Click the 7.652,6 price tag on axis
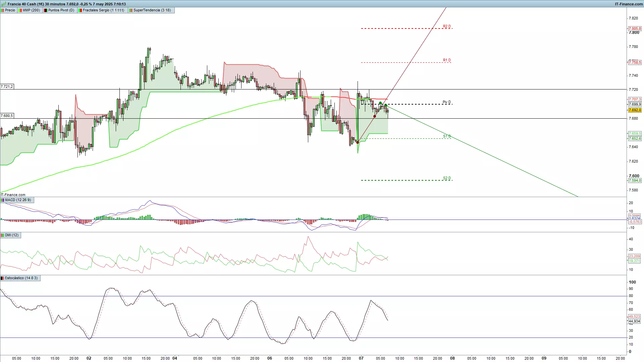Image resolution: width=644 pixels, height=362 pixels. pyautogui.click(x=635, y=138)
